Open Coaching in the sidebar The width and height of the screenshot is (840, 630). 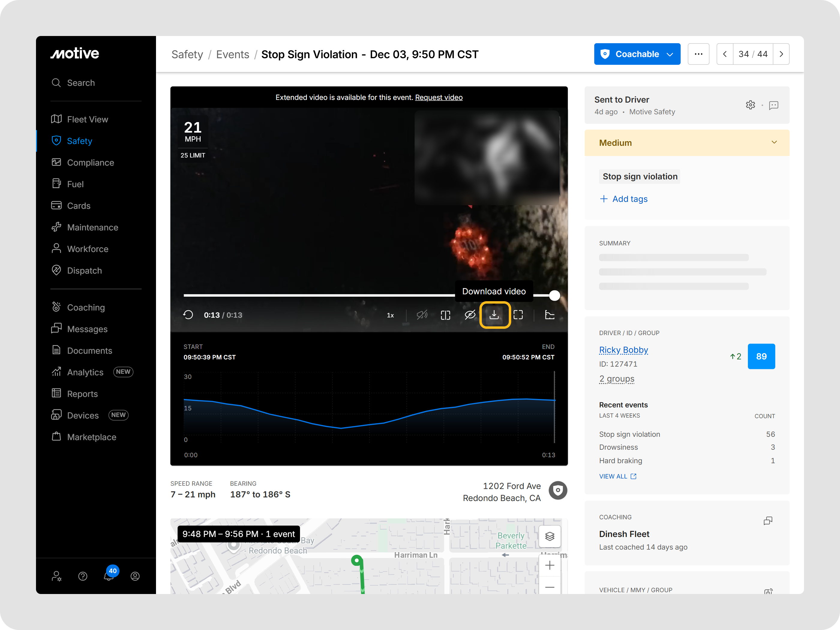(86, 307)
